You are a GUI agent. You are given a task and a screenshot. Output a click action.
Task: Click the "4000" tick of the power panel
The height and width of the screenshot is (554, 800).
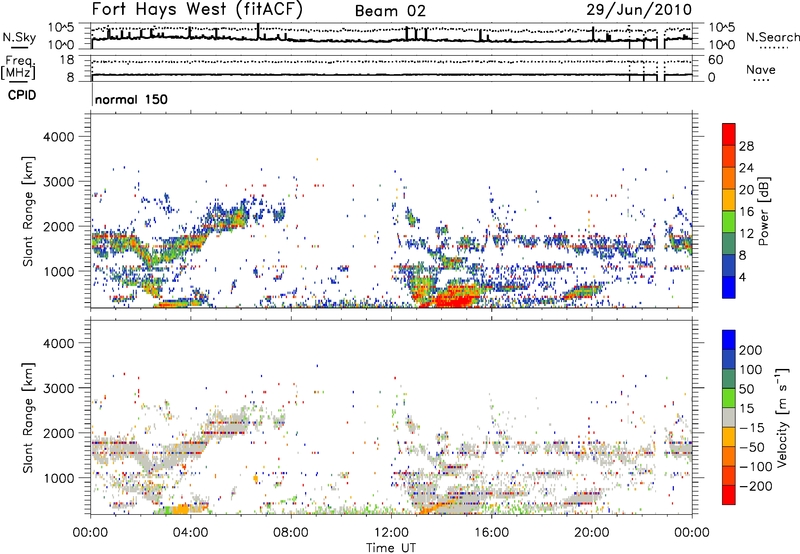pyautogui.click(x=59, y=137)
